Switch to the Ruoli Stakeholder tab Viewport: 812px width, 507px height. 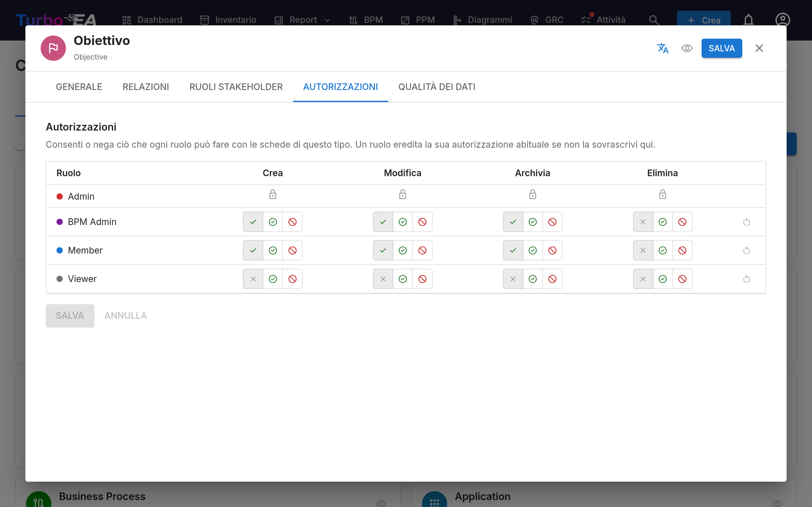(x=236, y=87)
